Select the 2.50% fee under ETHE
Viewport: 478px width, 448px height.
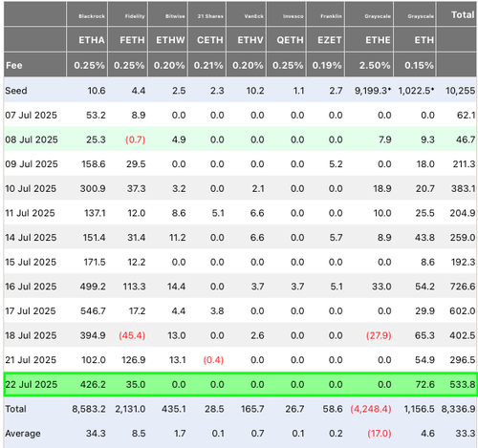tap(375, 66)
